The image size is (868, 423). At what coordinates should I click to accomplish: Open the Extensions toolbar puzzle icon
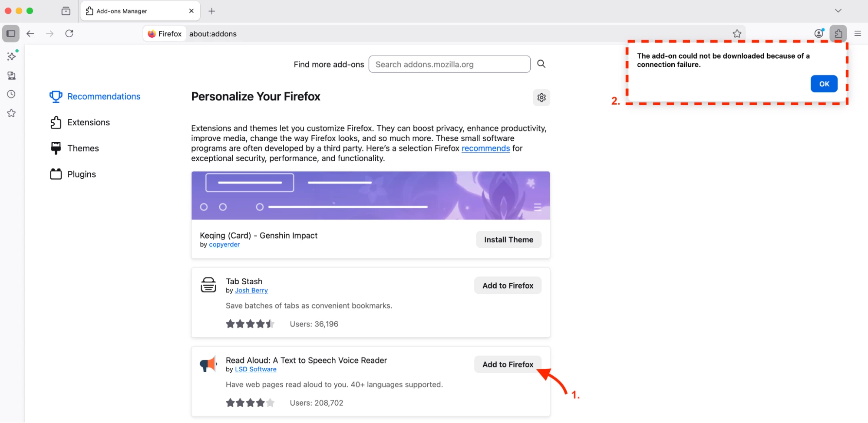(x=838, y=33)
